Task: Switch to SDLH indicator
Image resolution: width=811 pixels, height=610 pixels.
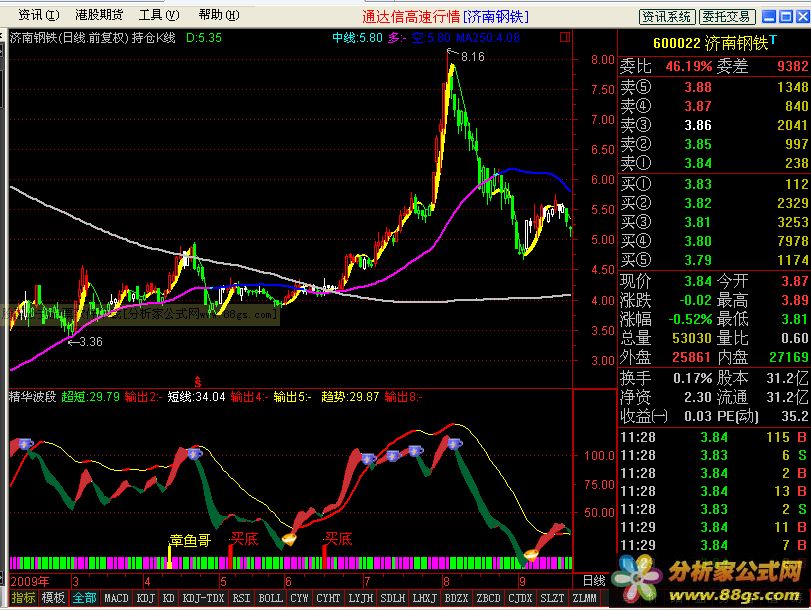Action: pos(393,598)
